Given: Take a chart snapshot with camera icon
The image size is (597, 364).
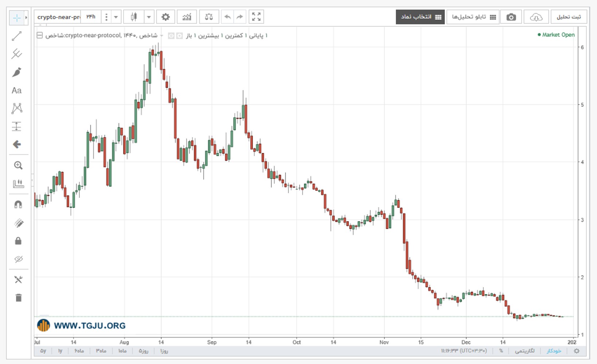Looking at the screenshot, I should tap(511, 17).
